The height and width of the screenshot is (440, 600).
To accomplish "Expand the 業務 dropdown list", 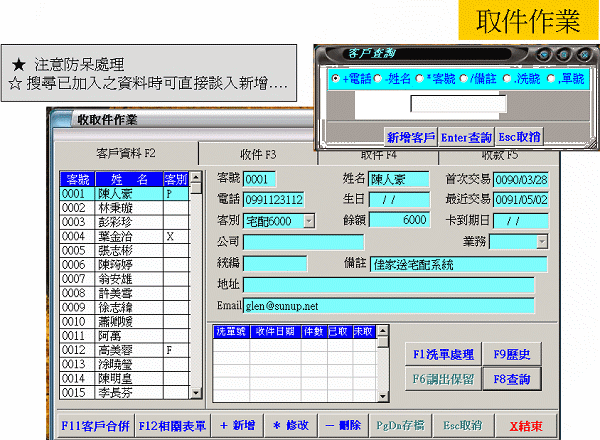I will pyautogui.click(x=541, y=241).
